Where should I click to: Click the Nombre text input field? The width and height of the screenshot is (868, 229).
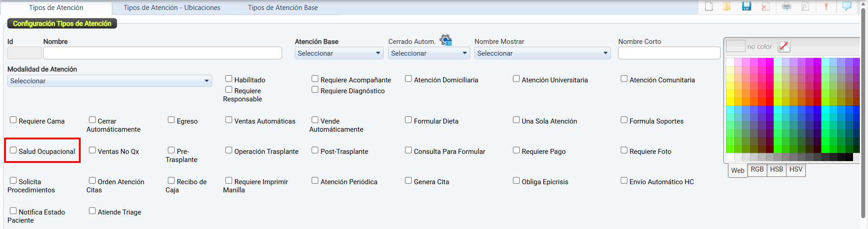(162, 53)
